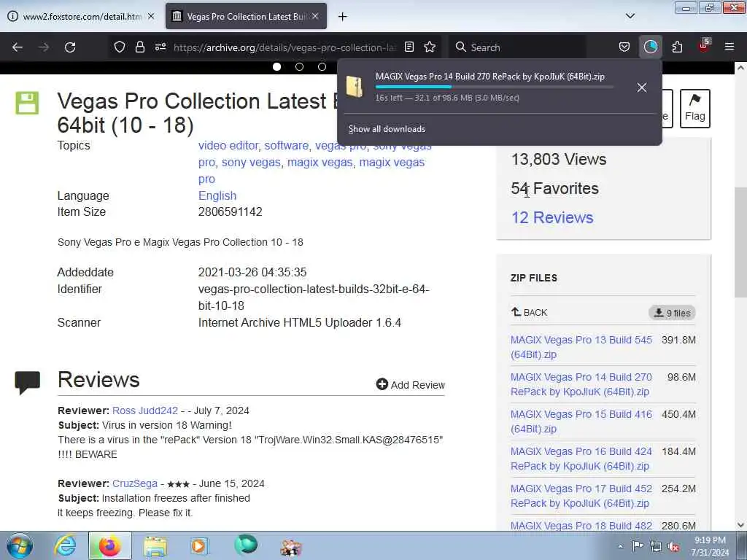Open Windows Media Player from taskbar

click(x=200, y=545)
